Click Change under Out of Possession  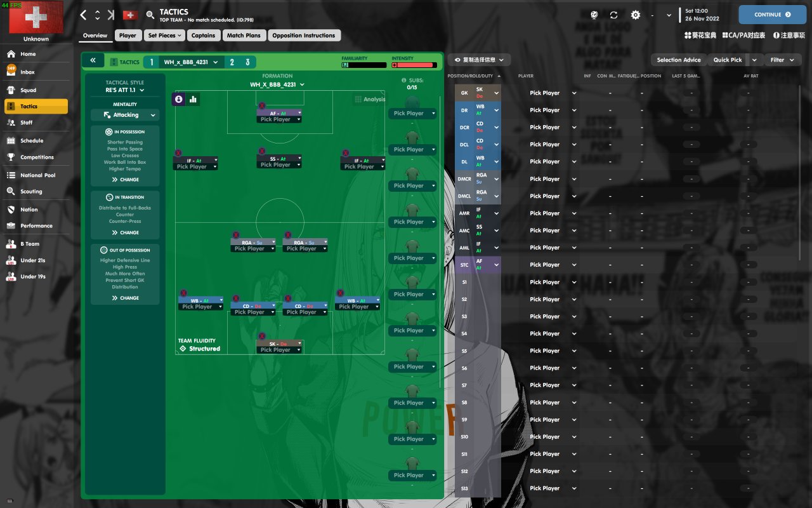click(125, 298)
